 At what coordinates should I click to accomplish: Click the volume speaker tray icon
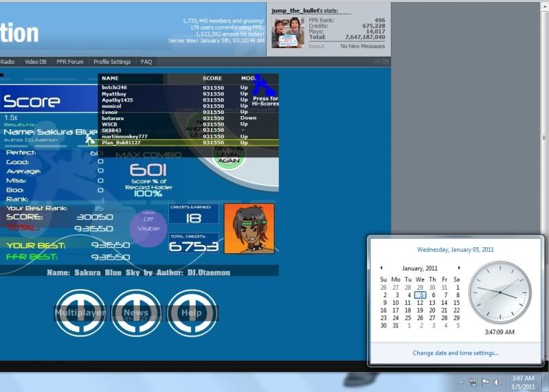497,382
